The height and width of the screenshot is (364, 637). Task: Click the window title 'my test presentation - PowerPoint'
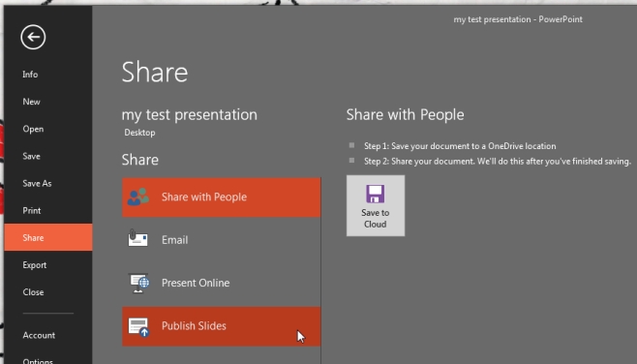pos(518,19)
